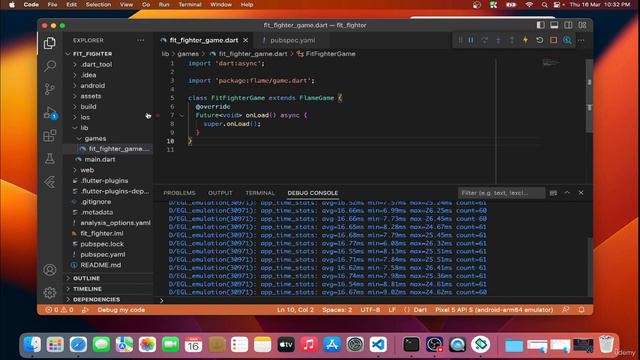Open the Extensions view

[50, 136]
